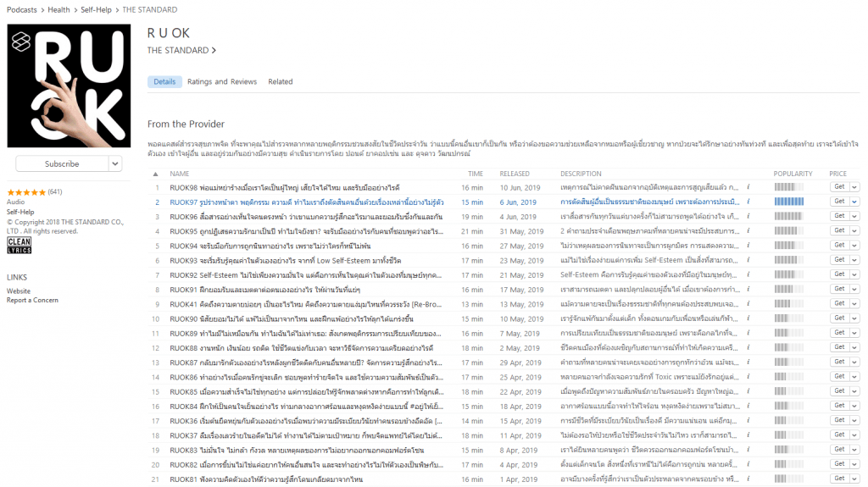Expand Get options for RUOK97 episode
The height and width of the screenshot is (487, 868).
tap(854, 202)
